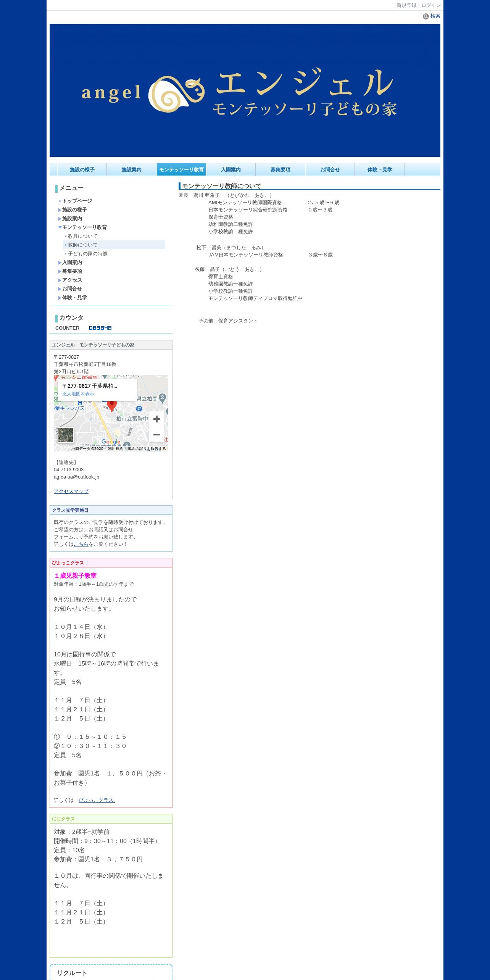Viewport: 490px width, 980px height.
Task: Click 地図の誤りを報告する link
Action: click(x=147, y=449)
